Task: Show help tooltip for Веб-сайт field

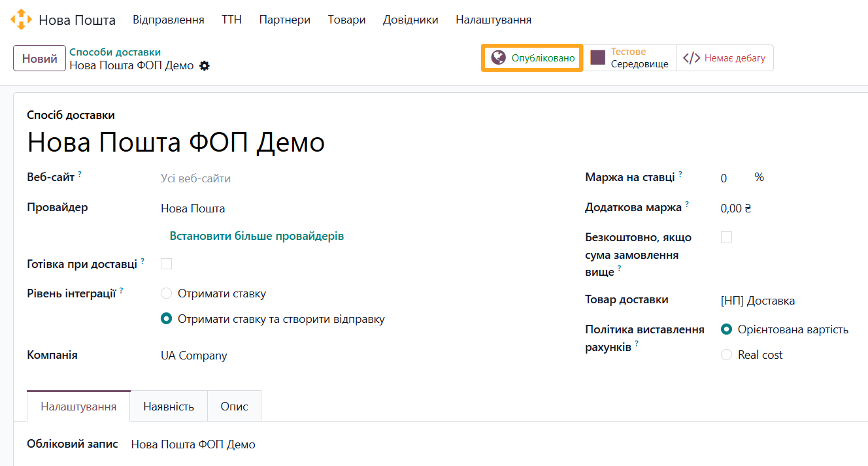Action: pyautogui.click(x=80, y=175)
